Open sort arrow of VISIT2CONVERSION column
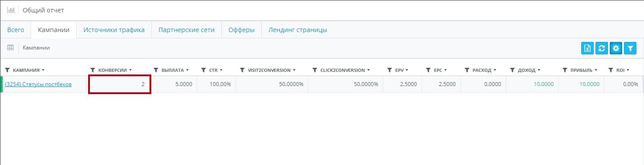The image size is (644, 165). coord(294,70)
